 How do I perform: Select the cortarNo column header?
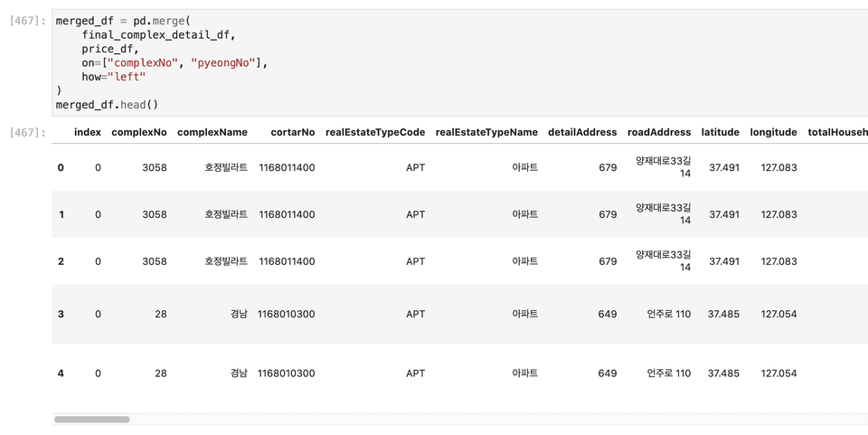click(x=293, y=132)
